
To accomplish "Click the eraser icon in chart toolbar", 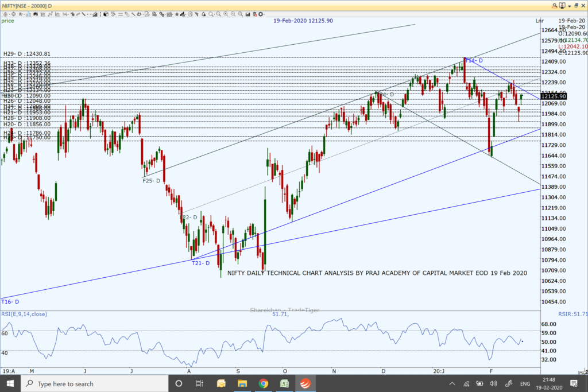I will pyautogui.click(x=127, y=14).
